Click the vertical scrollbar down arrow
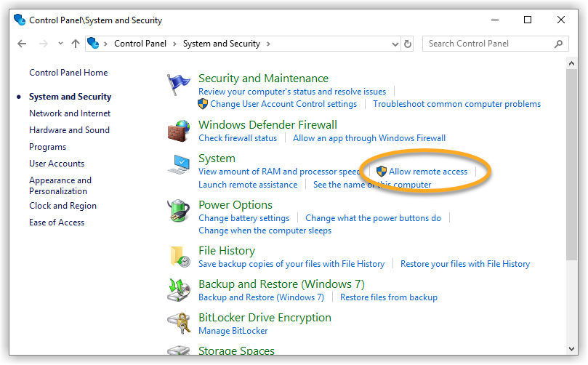The width and height of the screenshot is (588, 365). [572, 348]
